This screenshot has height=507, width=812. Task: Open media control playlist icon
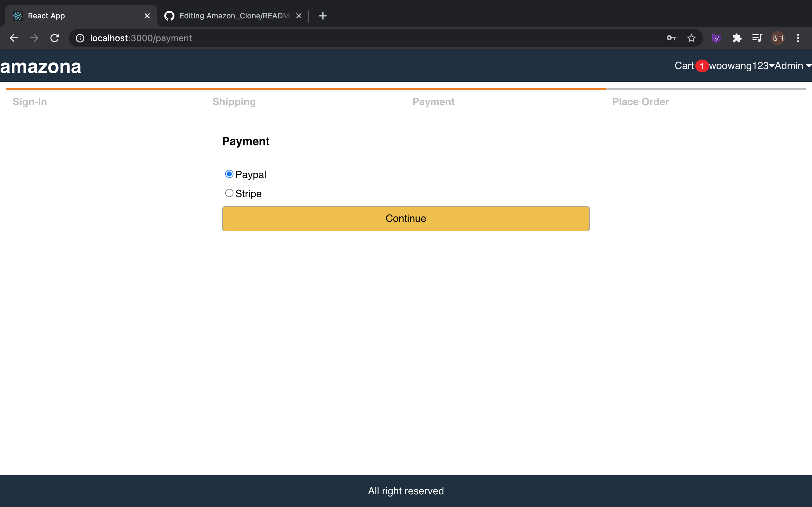click(757, 38)
